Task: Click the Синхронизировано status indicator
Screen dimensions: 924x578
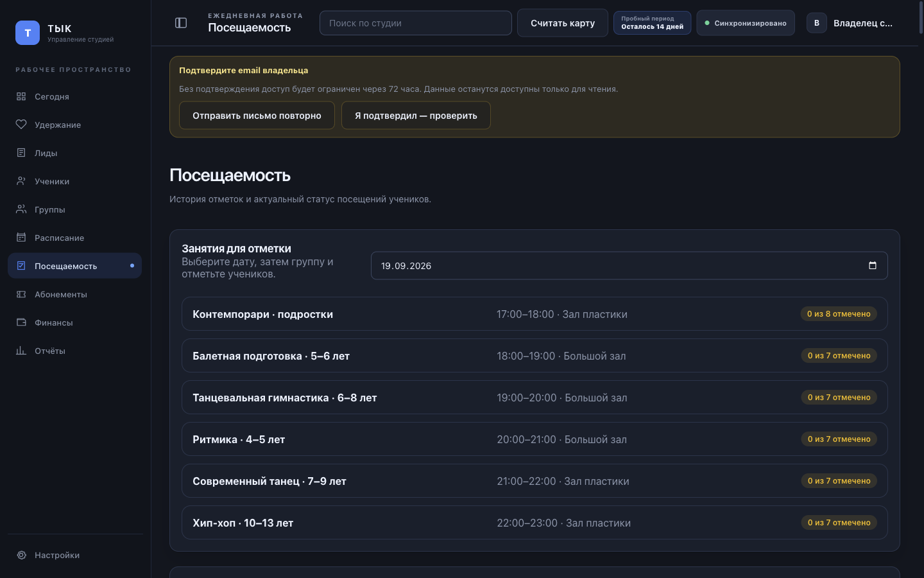Action: [x=746, y=23]
